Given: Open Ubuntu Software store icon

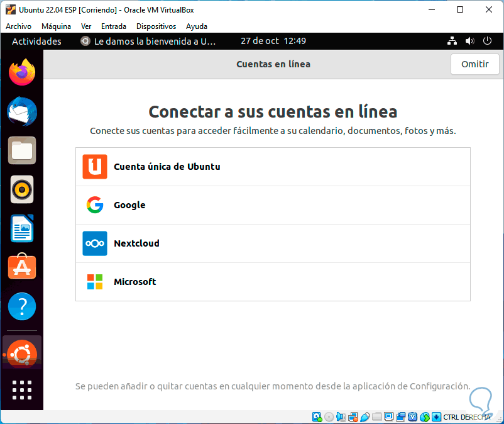Looking at the screenshot, I should pyautogui.click(x=22, y=266).
